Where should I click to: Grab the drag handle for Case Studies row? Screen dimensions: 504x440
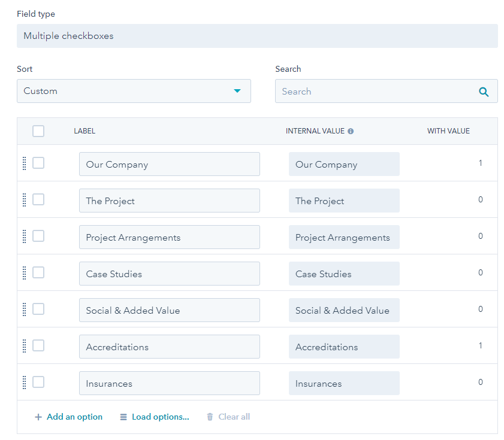24,272
